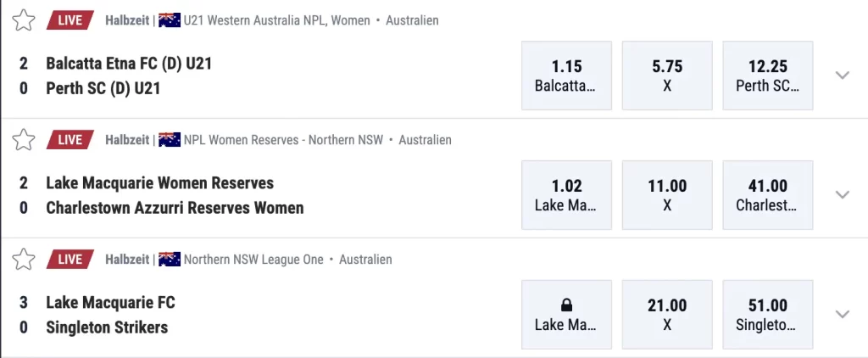Open U21 Western Australia NPL Women league
Screen dimensions: 868x358
pos(276,20)
